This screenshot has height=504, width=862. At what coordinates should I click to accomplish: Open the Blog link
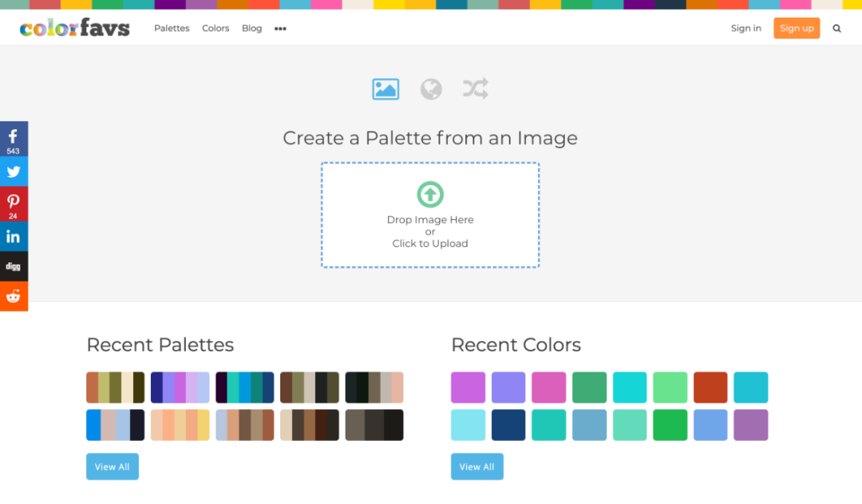tap(251, 29)
